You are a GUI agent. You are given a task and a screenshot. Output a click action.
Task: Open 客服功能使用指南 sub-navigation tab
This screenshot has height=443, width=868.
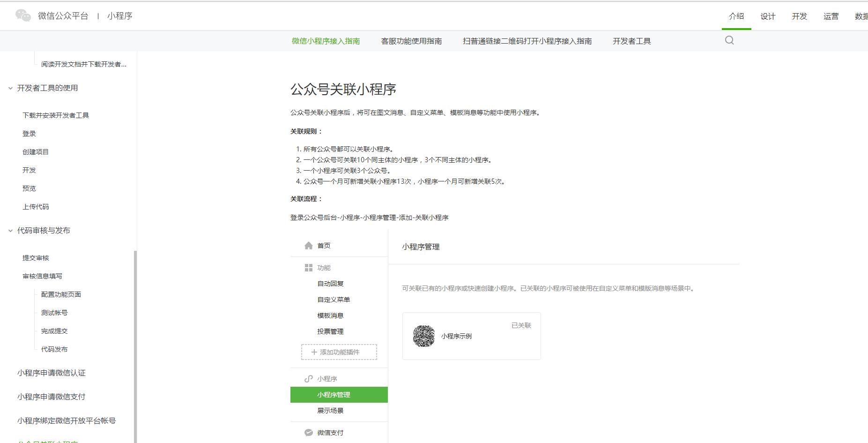point(411,41)
